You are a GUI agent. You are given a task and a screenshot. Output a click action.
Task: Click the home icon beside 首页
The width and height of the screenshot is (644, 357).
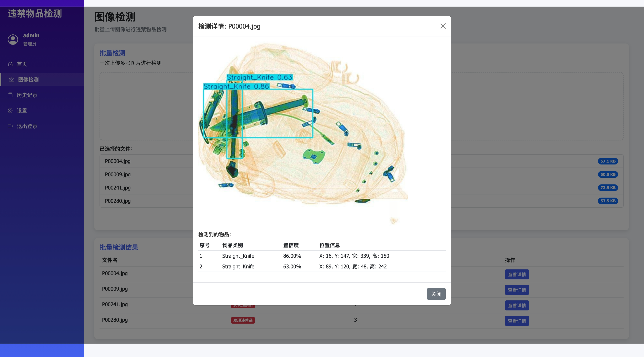(x=10, y=64)
